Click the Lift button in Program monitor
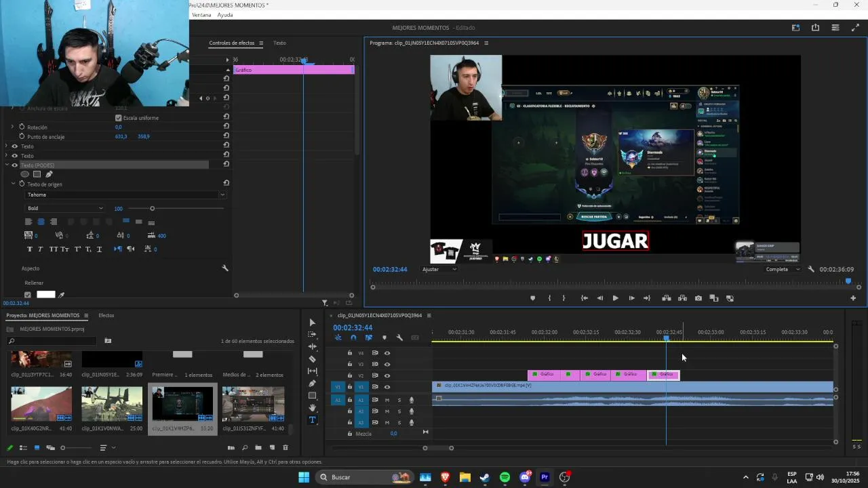Image resolution: width=868 pixels, height=488 pixels. point(667,298)
